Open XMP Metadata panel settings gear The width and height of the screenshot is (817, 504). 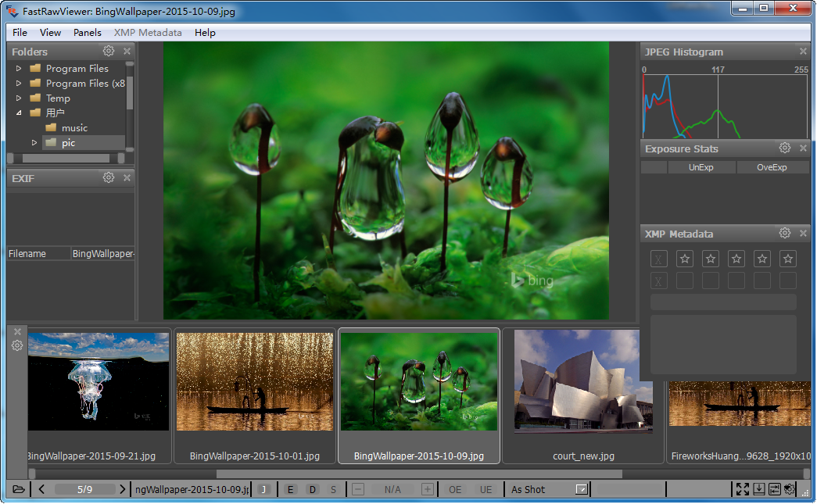coord(784,234)
